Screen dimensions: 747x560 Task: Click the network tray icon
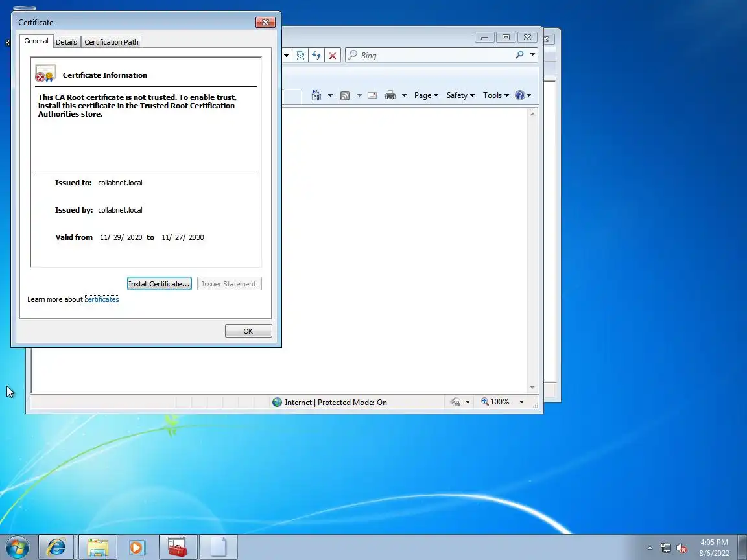pyautogui.click(x=665, y=548)
